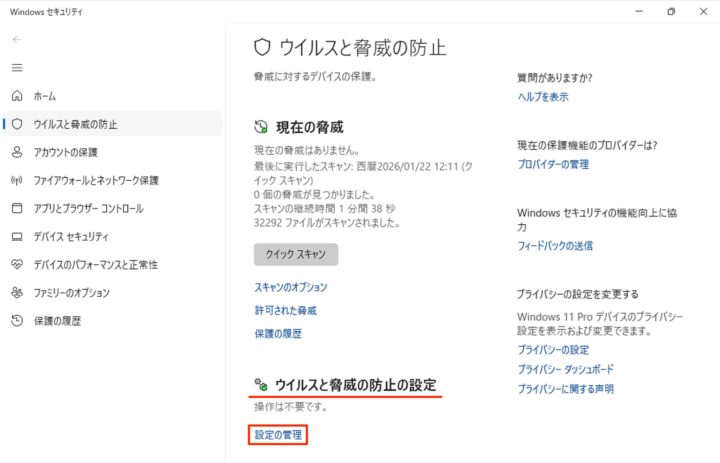This screenshot has width=720, height=463.
Task: Open スキャンのオプション link
Action: pyautogui.click(x=291, y=287)
